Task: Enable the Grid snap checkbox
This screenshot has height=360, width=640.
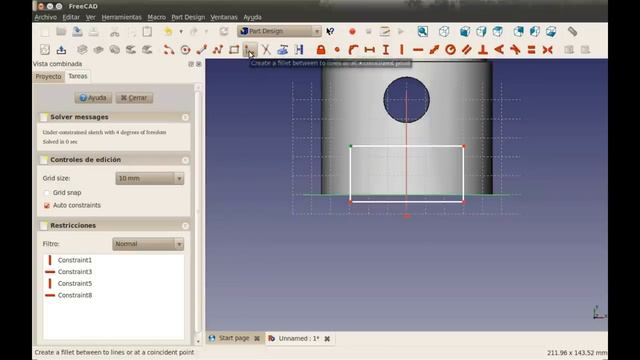Action: [x=47, y=193]
